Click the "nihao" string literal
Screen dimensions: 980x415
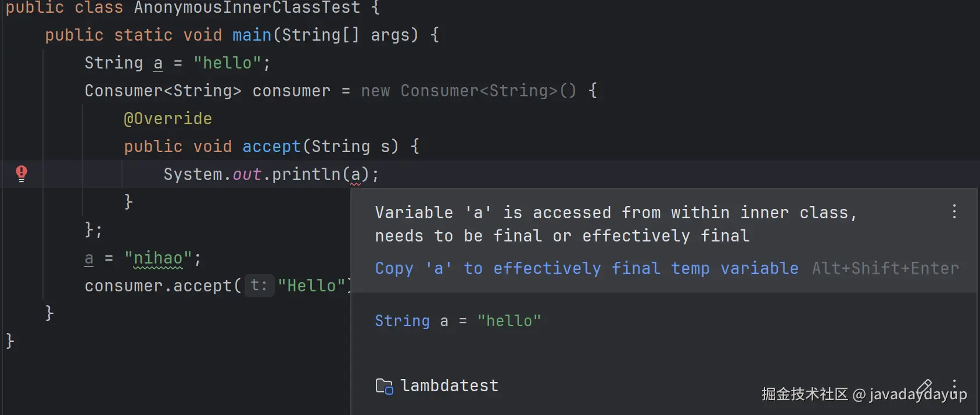coord(159,258)
